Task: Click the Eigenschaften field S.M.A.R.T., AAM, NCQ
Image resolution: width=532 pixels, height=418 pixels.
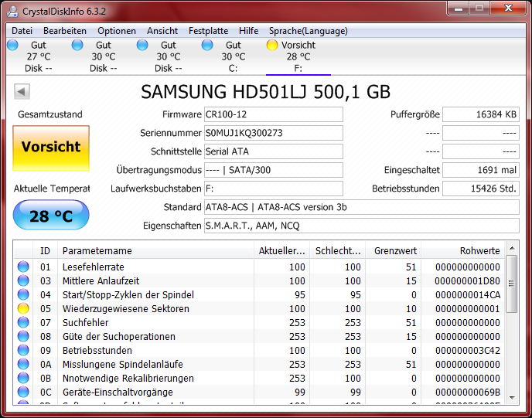Action: click(362, 226)
